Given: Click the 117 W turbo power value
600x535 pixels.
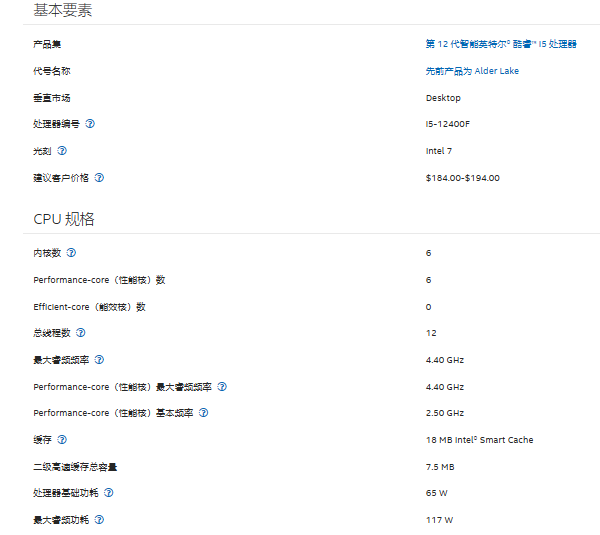Looking at the screenshot, I should 439,520.
